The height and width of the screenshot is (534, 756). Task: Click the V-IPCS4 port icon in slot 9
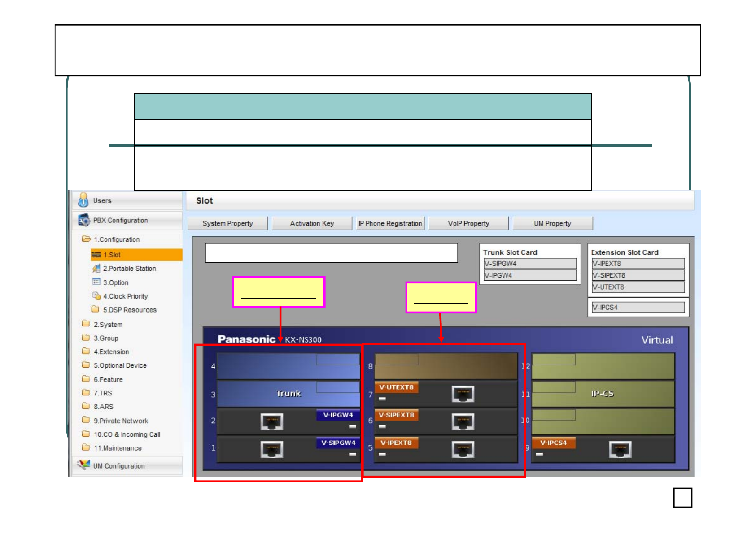point(620,449)
